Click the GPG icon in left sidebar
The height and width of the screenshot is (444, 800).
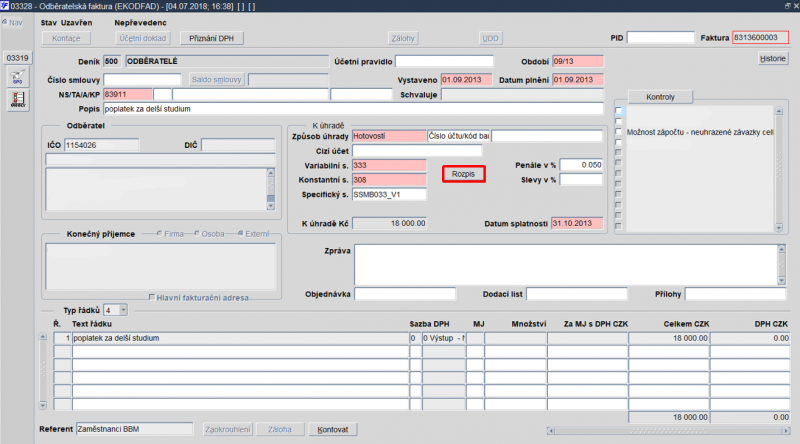tap(17, 78)
